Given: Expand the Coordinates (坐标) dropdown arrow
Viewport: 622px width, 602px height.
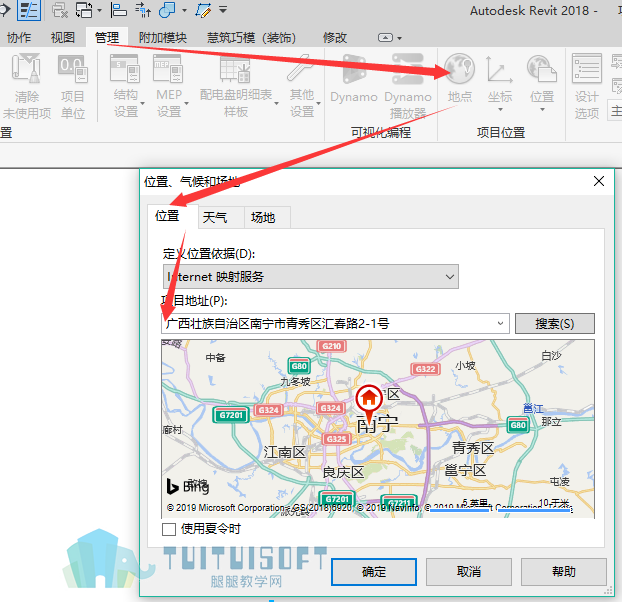Looking at the screenshot, I should [500, 109].
